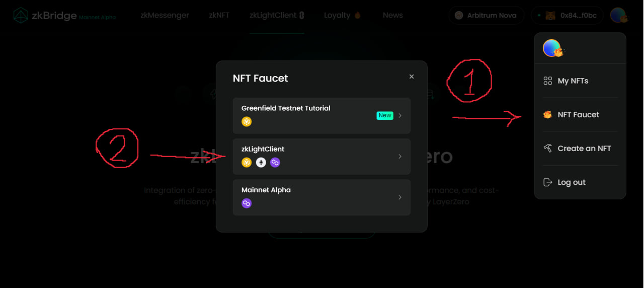Click the zkBridge logo icon
This screenshot has height=288, width=644.
click(x=21, y=16)
